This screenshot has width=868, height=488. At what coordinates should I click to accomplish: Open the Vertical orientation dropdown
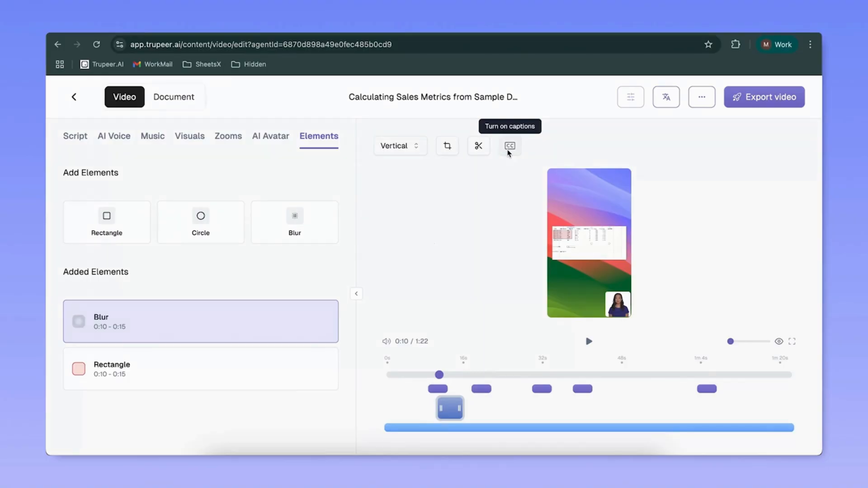point(400,145)
